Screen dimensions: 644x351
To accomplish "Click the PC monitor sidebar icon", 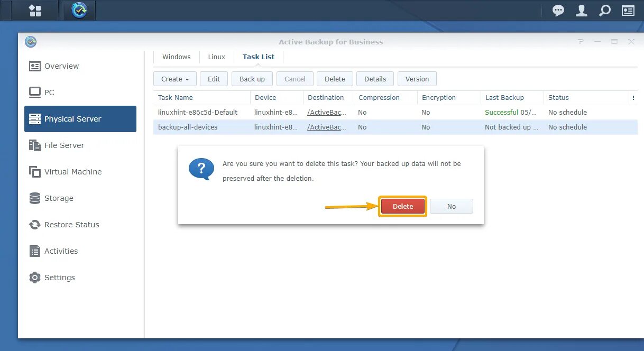I will (35, 93).
